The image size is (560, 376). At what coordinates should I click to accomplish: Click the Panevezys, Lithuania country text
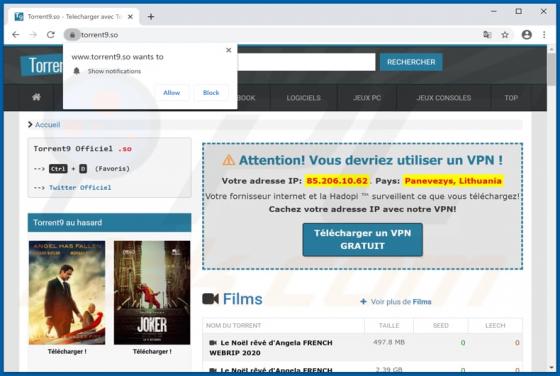pos(453,181)
